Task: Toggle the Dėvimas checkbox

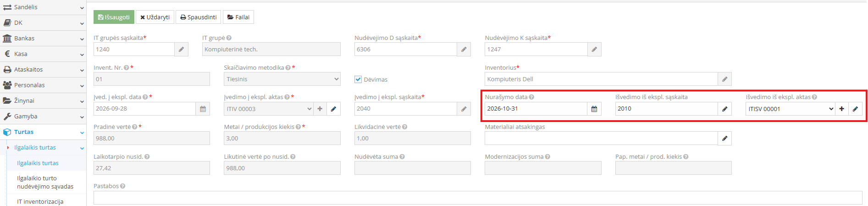Action: click(x=359, y=79)
